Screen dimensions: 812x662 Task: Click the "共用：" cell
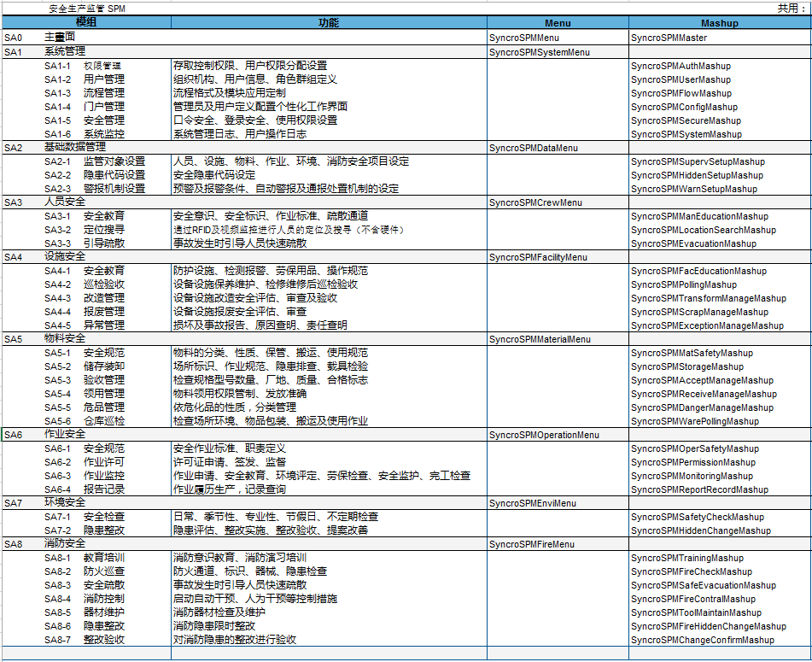(x=792, y=9)
